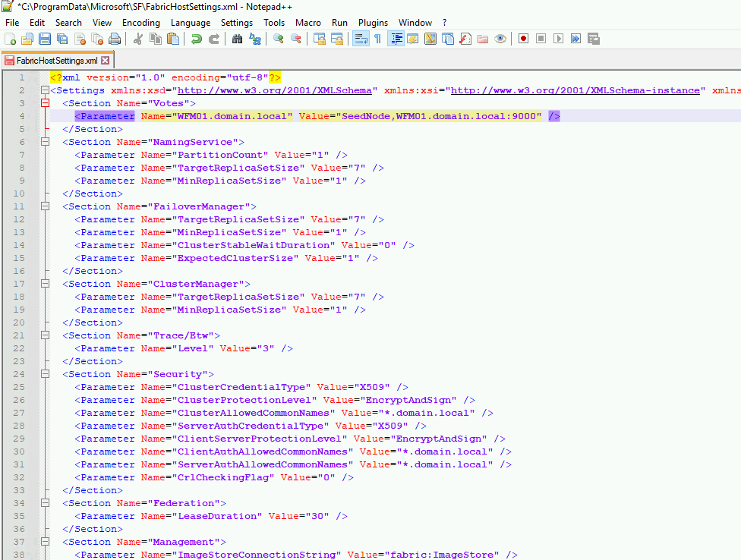Collapse the Security section fold marker

(x=45, y=374)
